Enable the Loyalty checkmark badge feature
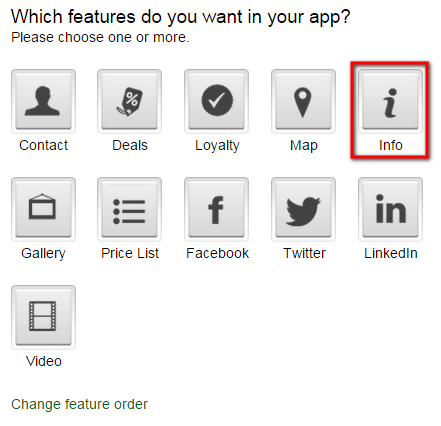The height and width of the screenshot is (426, 441). click(x=217, y=101)
